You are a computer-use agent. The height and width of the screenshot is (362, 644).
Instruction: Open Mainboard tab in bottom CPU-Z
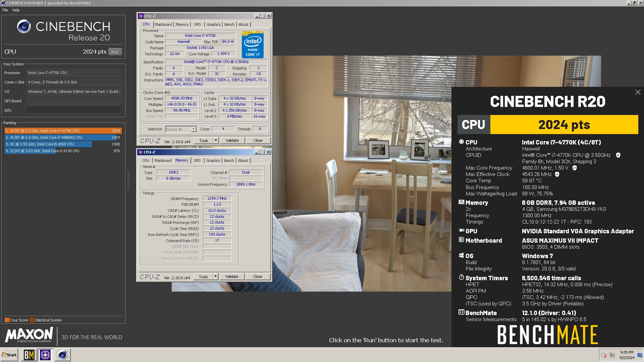[x=163, y=161]
